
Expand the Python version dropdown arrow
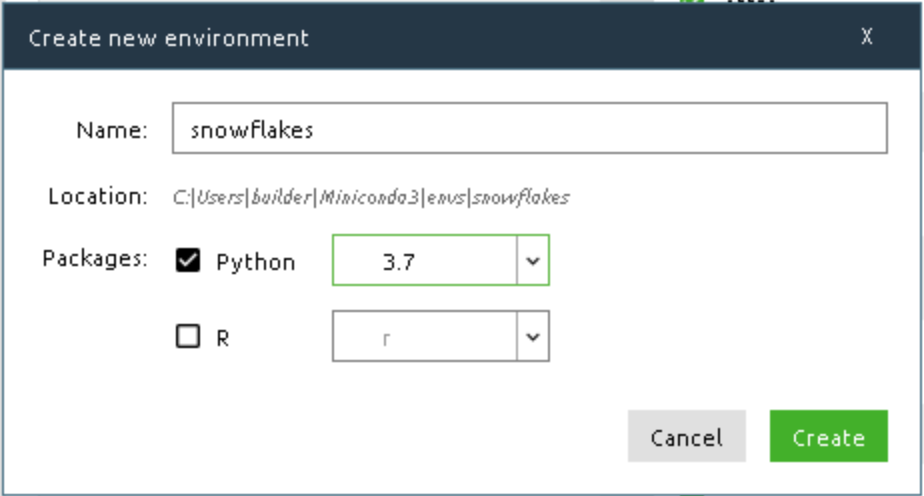pos(532,261)
